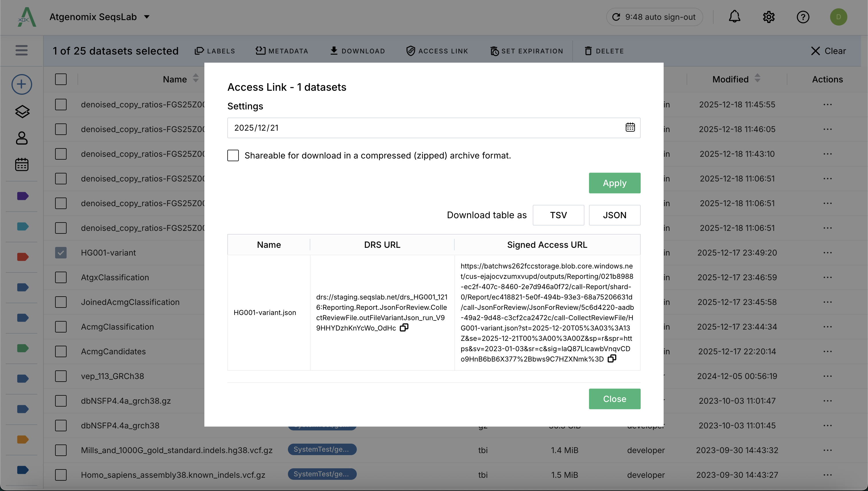The image size is (868, 491).
Task: Open the Labels toolbar menu
Action: (x=215, y=51)
